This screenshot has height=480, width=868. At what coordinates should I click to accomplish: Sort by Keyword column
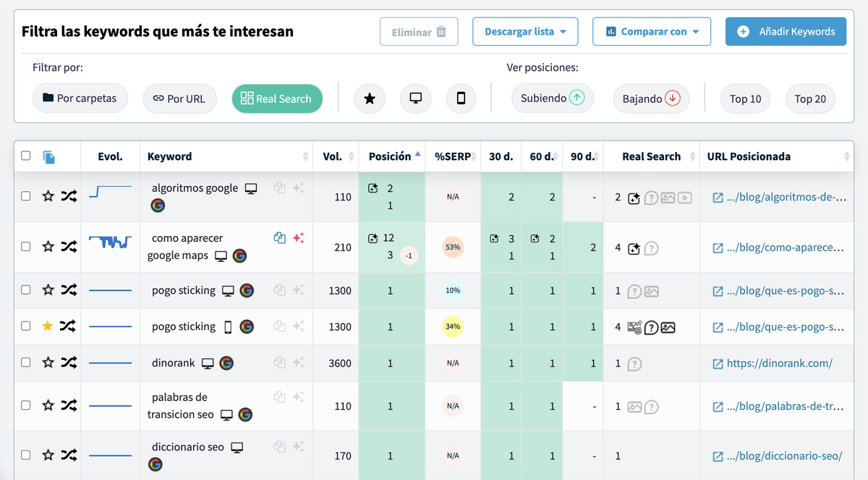pos(227,156)
